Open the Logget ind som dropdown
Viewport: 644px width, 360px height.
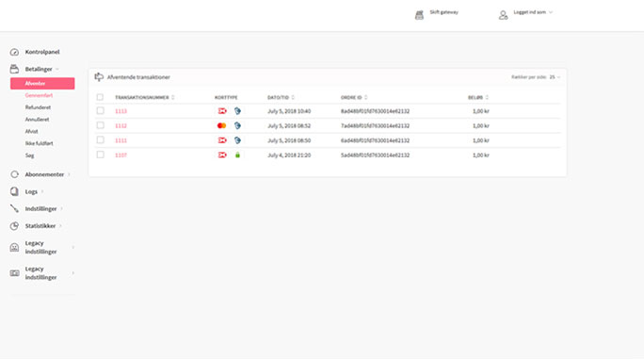(x=533, y=12)
